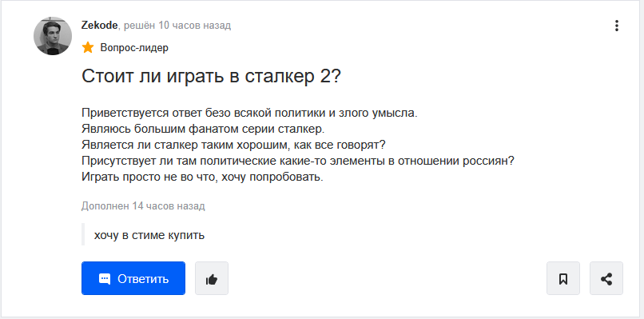Image resolution: width=644 pixels, height=319 pixels.
Task: Click speech bubble icon inside Ответить button
Action: 105,279
